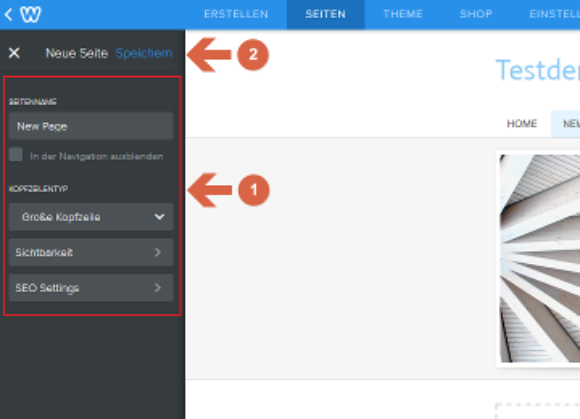Switch to the Erstellen tab
580x419 pixels.
coord(236,14)
